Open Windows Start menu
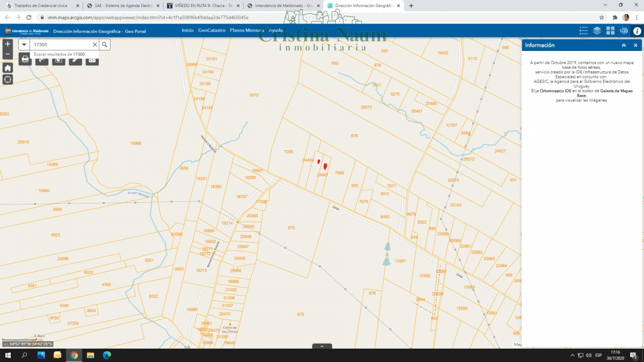Image resolution: width=644 pixels, height=362 pixels. 8,355
